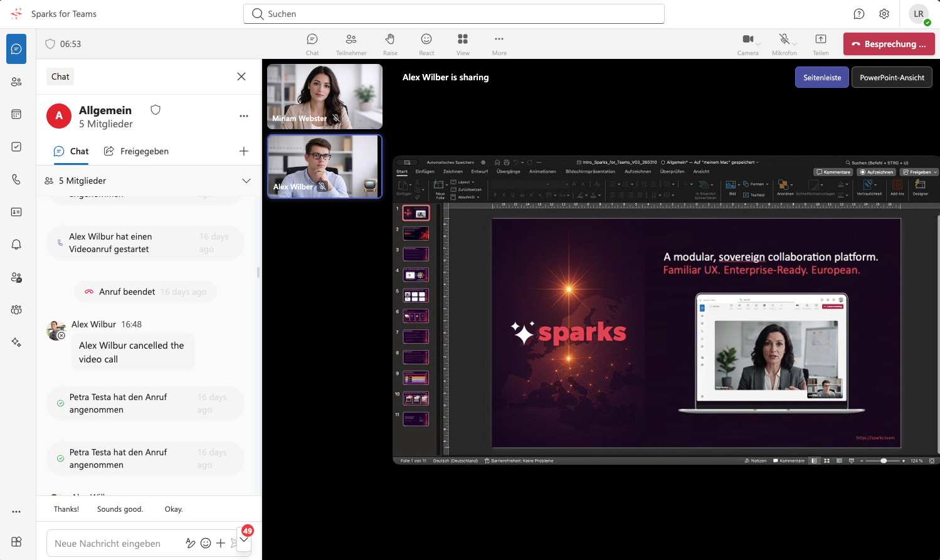This screenshot has width=940, height=560.
Task: Open the attach plus icon in message box
Action: [x=221, y=543]
